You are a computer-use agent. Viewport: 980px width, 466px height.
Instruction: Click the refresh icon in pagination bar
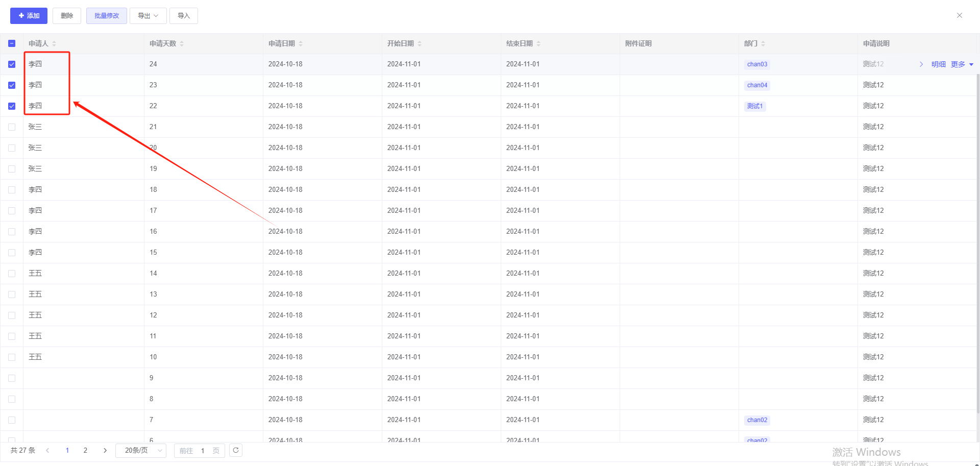(236, 450)
